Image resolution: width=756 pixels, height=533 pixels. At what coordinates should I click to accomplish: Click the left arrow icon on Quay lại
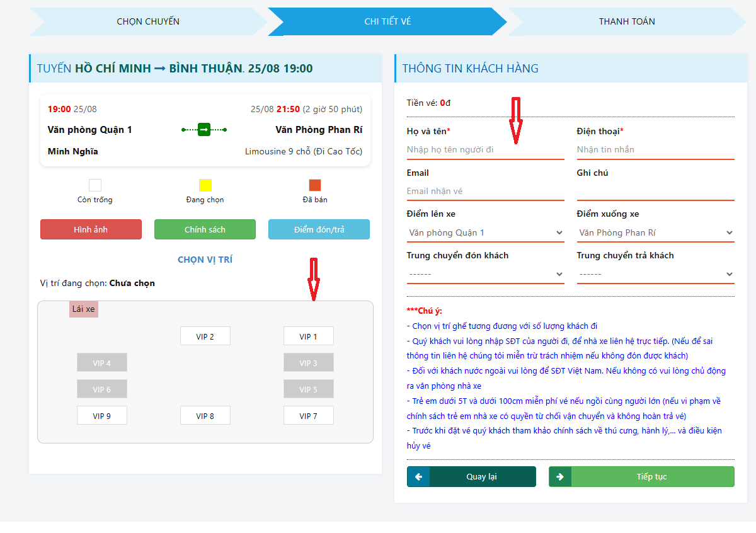[x=418, y=477]
